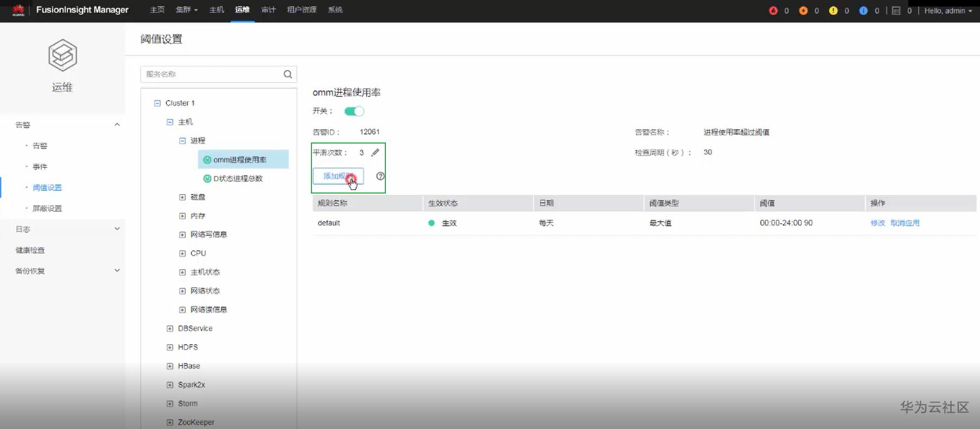
Task: Expand the 日志 sidebar section
Action: click(x=117, y=229)
